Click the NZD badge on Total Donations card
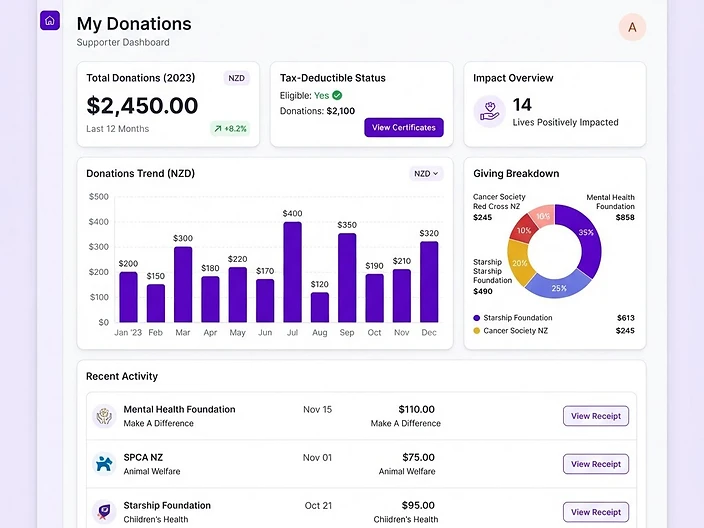Viewport: 704px width, 528px height. coord(237,78)
